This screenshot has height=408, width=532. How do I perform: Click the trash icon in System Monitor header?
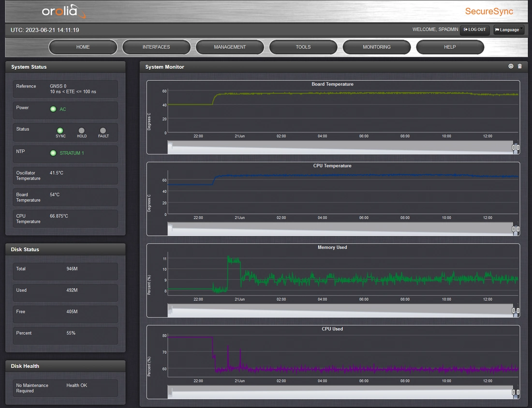[x=519, y=66]
